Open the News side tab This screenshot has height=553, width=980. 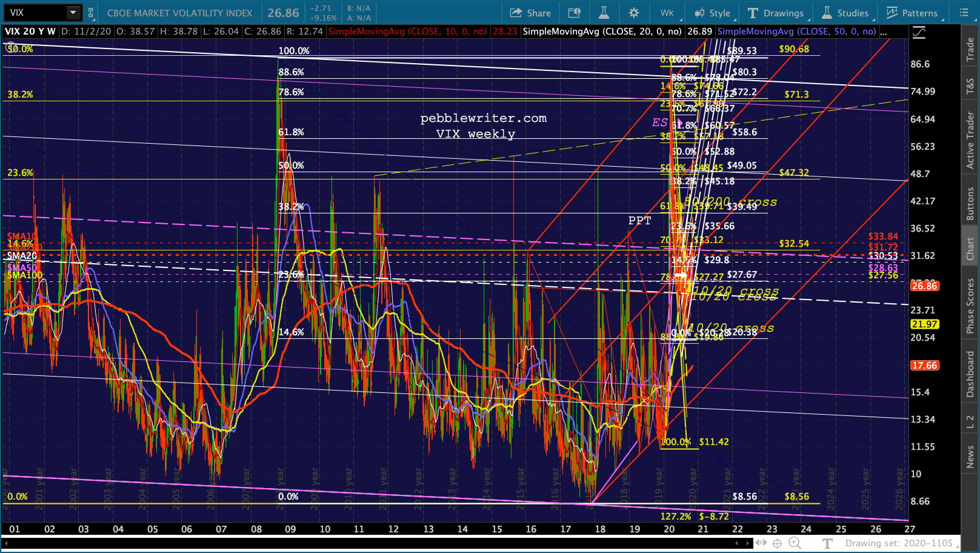point(970,457)
